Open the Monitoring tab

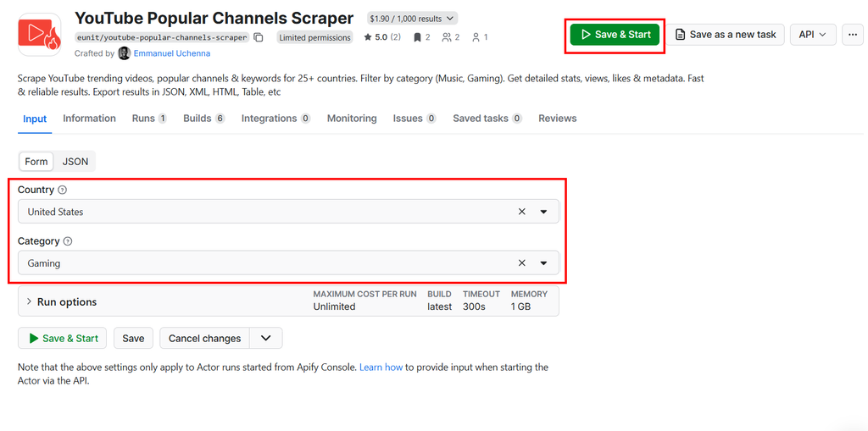coord(352,119)
